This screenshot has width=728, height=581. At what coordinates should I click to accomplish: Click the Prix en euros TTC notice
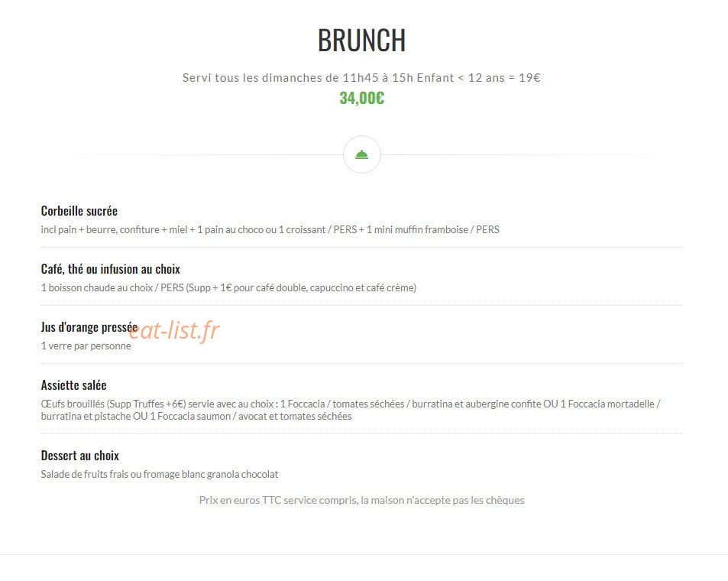[361, 500]
